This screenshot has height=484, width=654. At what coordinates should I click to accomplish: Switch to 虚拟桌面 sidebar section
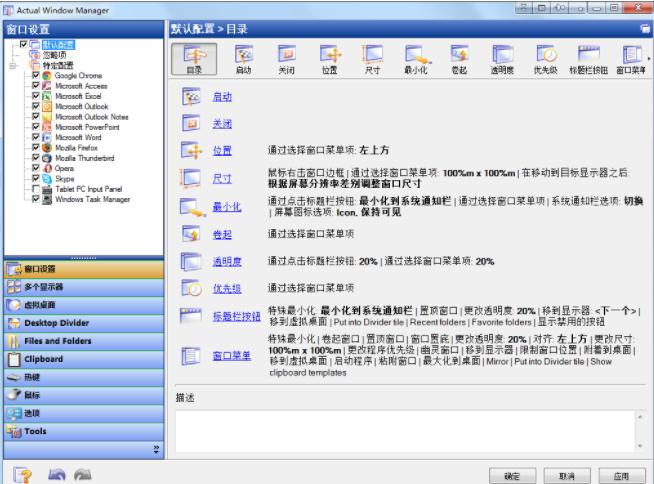(x=84, y=305)
